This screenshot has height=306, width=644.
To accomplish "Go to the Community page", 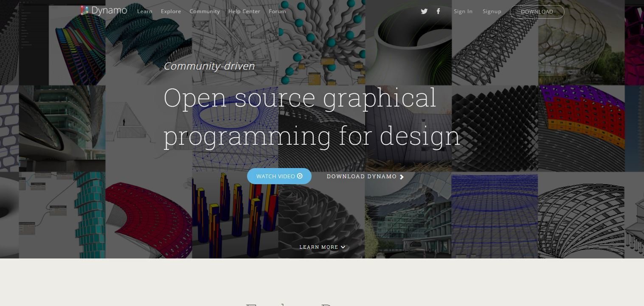I will click(205, 11).
